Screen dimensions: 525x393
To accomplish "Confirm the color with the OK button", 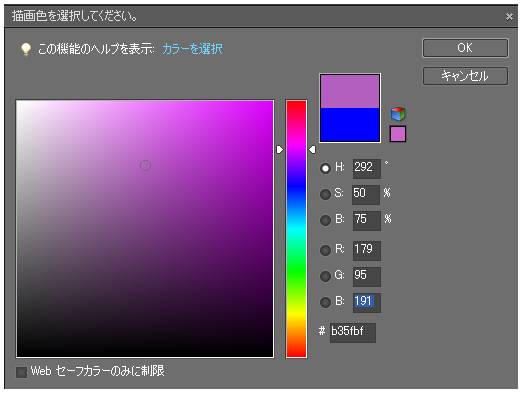I will 465,48.
